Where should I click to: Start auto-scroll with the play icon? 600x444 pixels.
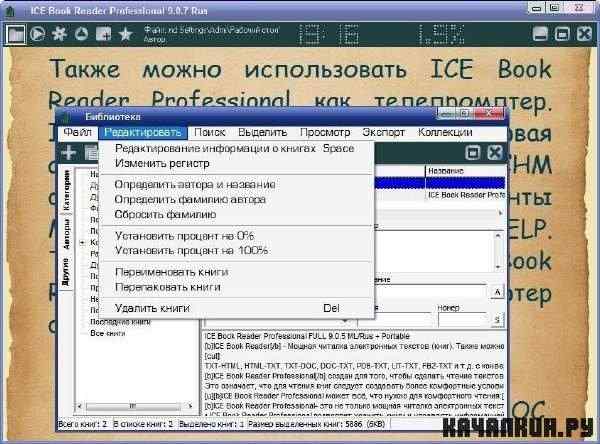[x=37, y=34]
